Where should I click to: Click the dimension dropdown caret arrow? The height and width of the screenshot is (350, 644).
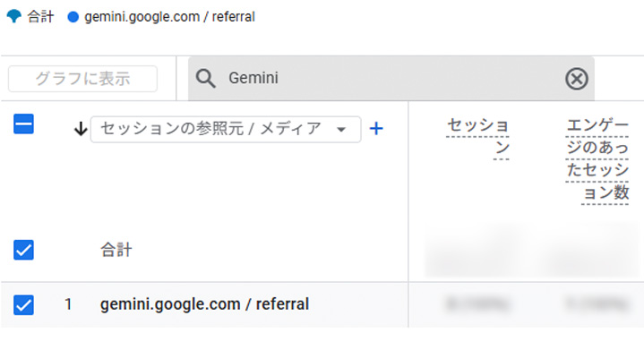coord(341,130)
